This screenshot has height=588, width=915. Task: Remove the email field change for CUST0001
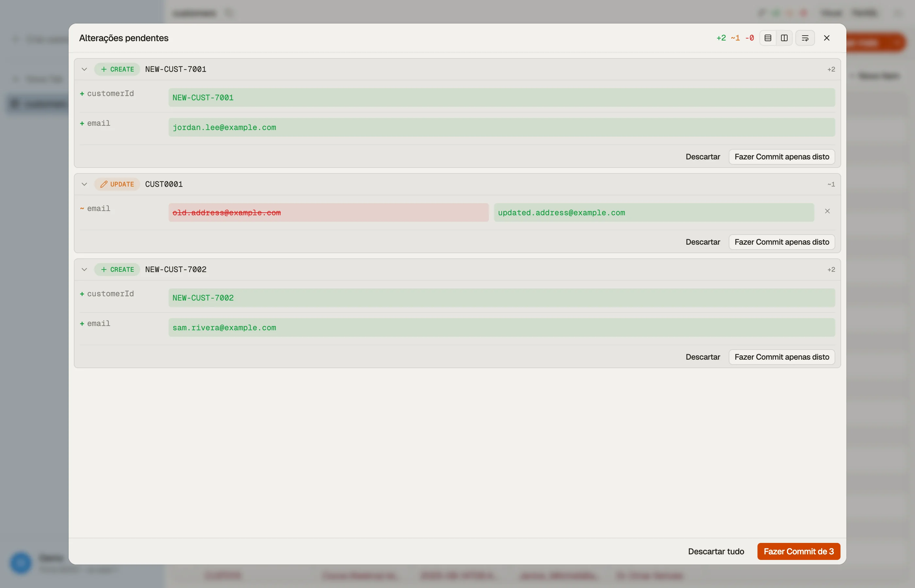pyautogui.click(x=827, y=211)
